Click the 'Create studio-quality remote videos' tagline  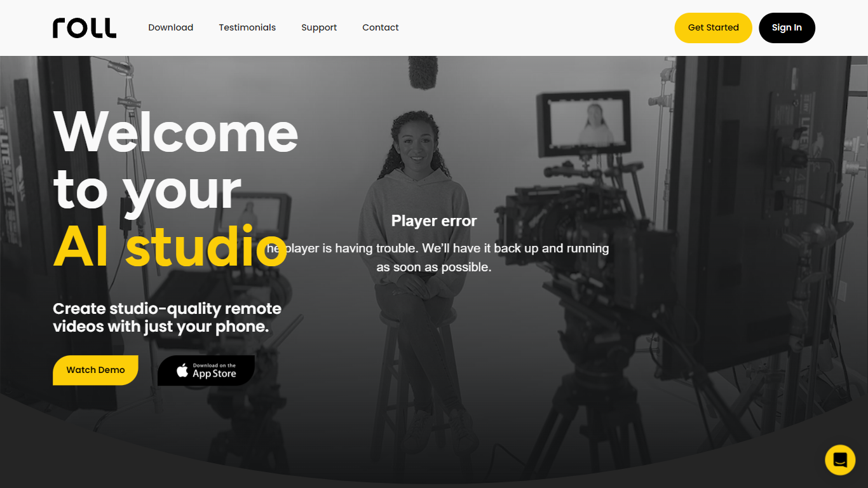(x=167, y=317)
